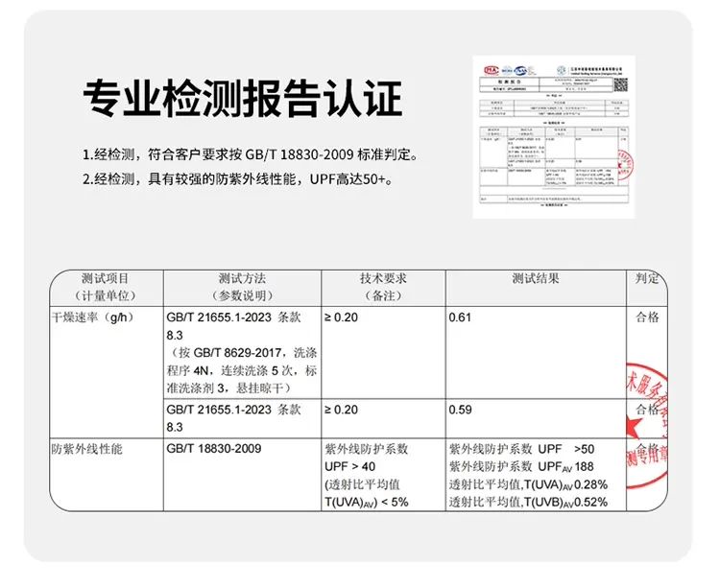
Task: Click the red CMA certification logo
Action: [x=492, y=70]
